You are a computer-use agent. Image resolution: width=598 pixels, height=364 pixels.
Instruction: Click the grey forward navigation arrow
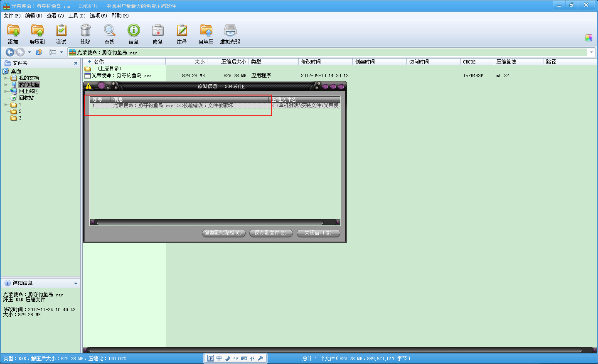[x=20, y=52]
